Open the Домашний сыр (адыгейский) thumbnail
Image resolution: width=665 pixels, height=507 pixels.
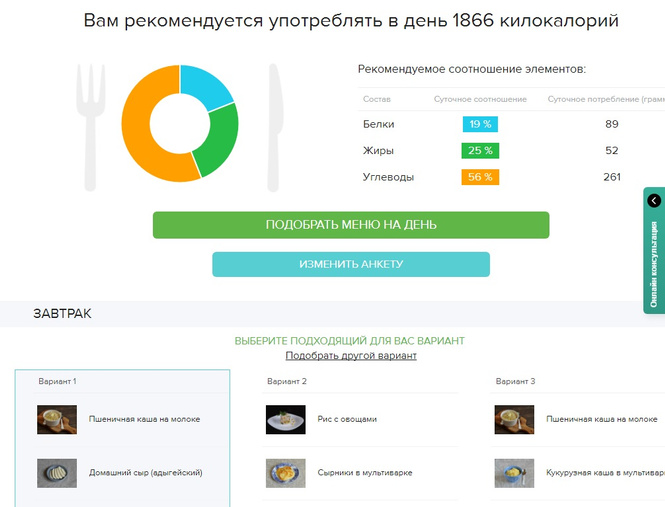coord(57,473)
